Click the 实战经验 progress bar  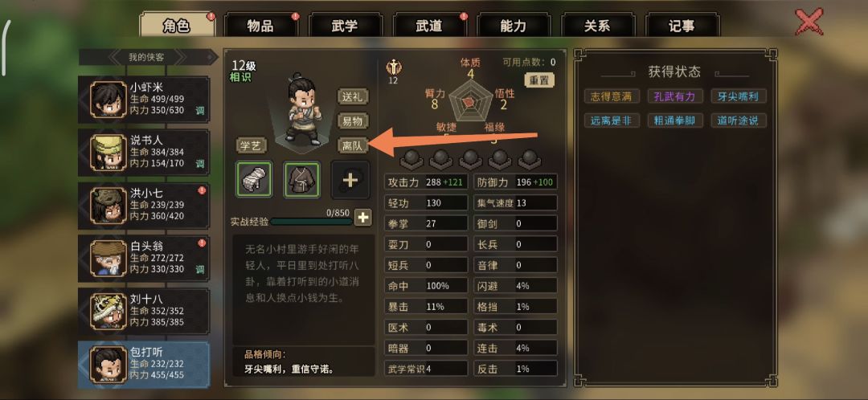pos(312,222)
